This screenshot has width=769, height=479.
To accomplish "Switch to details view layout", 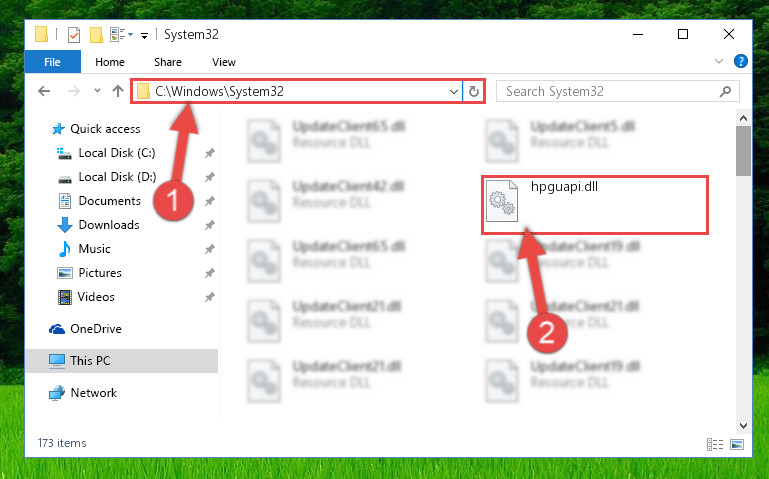I will click(715, 444).
